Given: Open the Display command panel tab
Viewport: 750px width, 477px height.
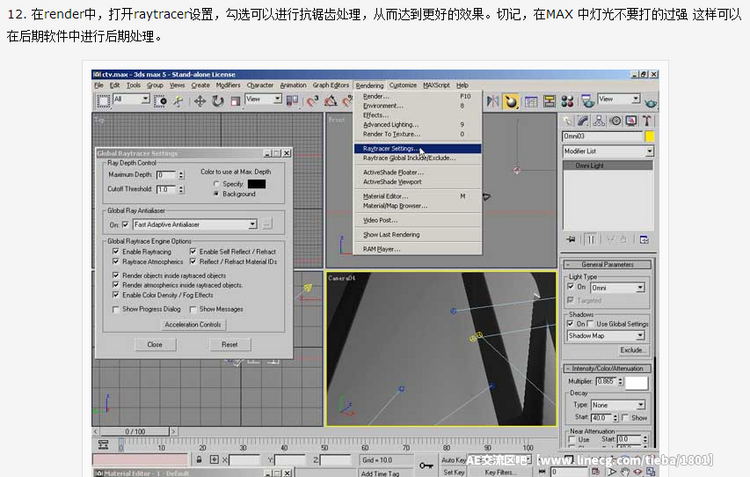Looking at the screenshot, I should click(631, 121).
